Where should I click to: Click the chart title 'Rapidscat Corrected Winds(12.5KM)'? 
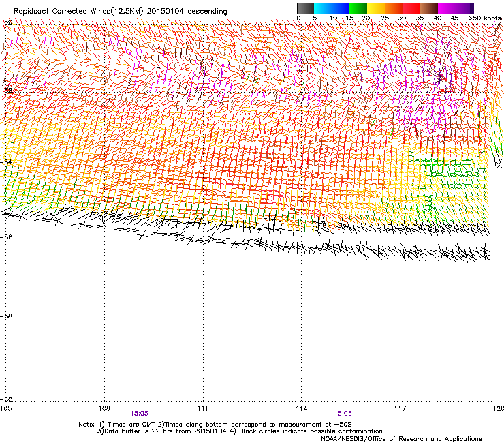click(78, 12)
